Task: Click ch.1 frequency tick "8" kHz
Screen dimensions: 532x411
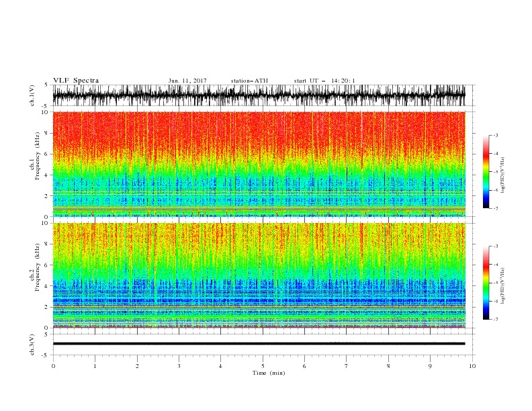Action: tap(46, 133)
